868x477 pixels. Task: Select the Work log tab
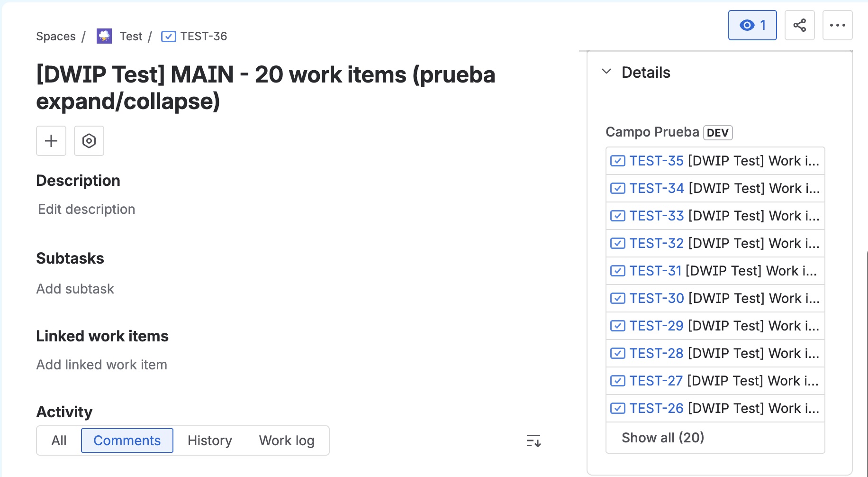[287, 440]
